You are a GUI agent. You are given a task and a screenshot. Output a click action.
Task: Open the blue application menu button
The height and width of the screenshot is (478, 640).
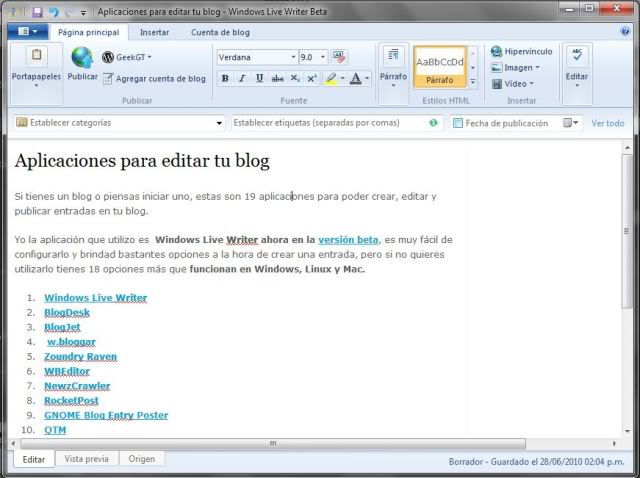click(28, 32)
